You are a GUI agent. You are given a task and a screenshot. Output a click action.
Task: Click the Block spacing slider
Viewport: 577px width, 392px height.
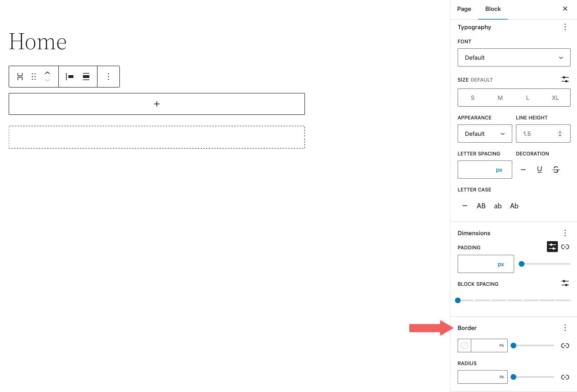pyautogui.click(x=458, y=300)
